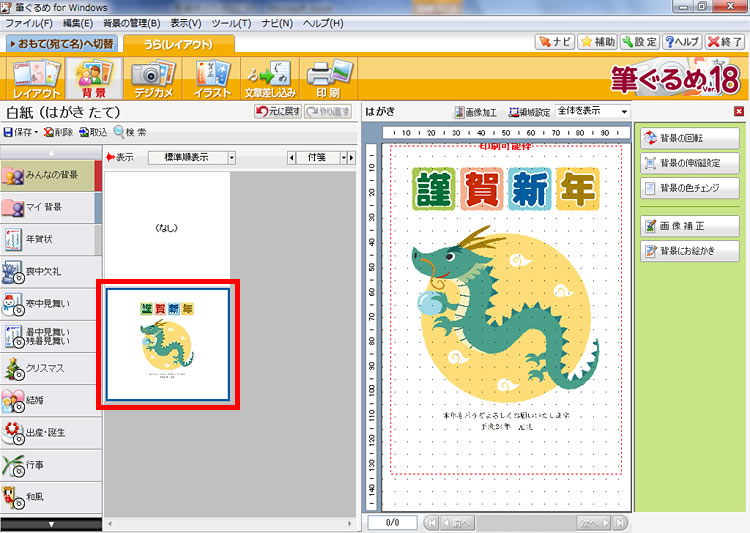This screenshot has height=533, width=750.
Task: Click 背景にお絵かき button
Action: point(690,251)
